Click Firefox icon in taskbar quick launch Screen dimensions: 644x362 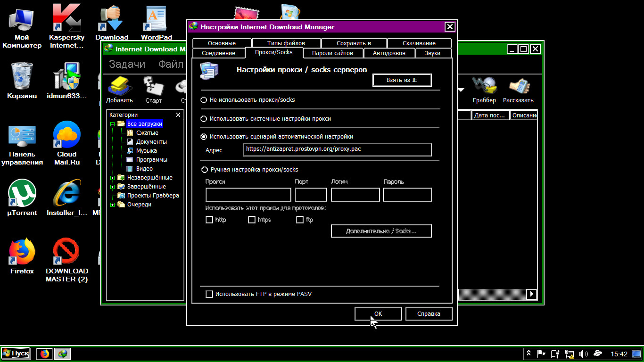[x=45, y=354]
